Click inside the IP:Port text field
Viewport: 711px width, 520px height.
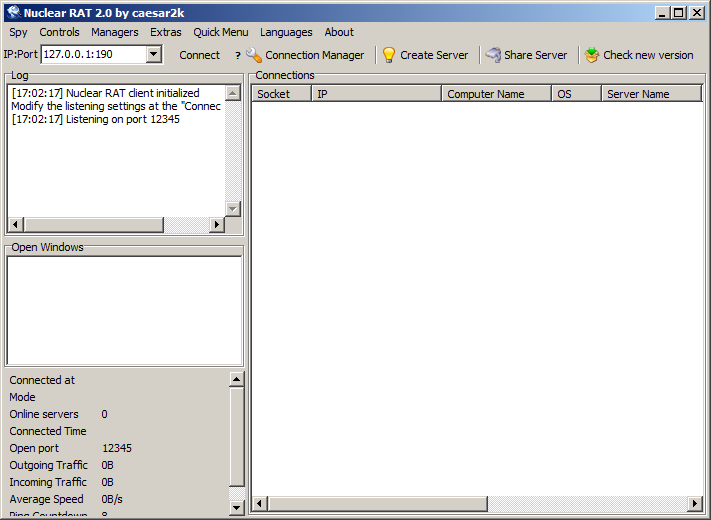[92, 55]
